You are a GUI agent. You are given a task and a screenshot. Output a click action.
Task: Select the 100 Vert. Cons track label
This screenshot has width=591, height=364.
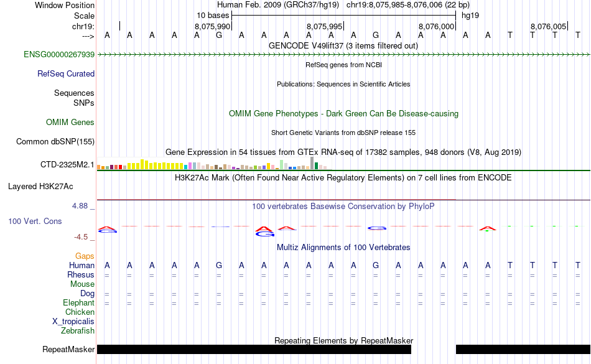pyautogui.click(x=35, y=221)
